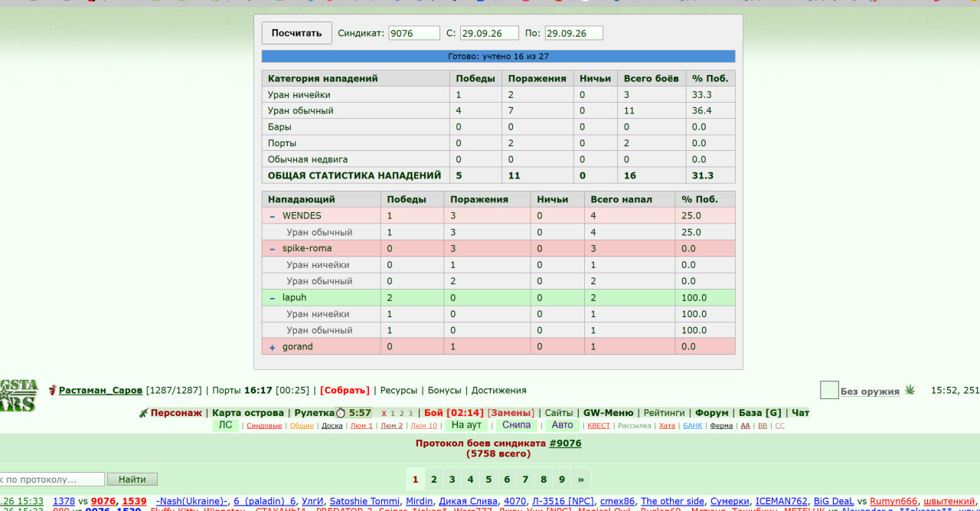The image size is (980, 511).
Task: Expand the gorand attacker row
Action: pos(272,347)
